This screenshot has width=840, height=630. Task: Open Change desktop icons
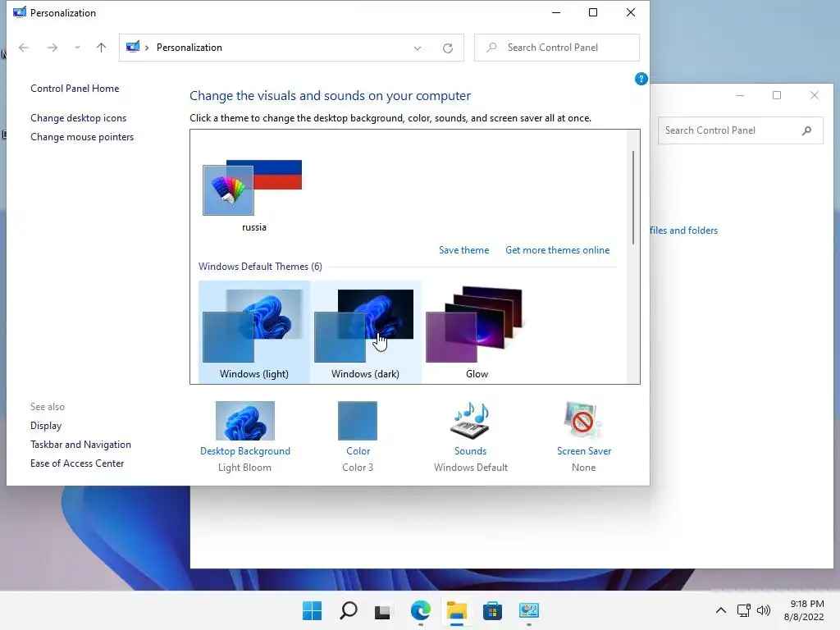(x=78, y=118)
